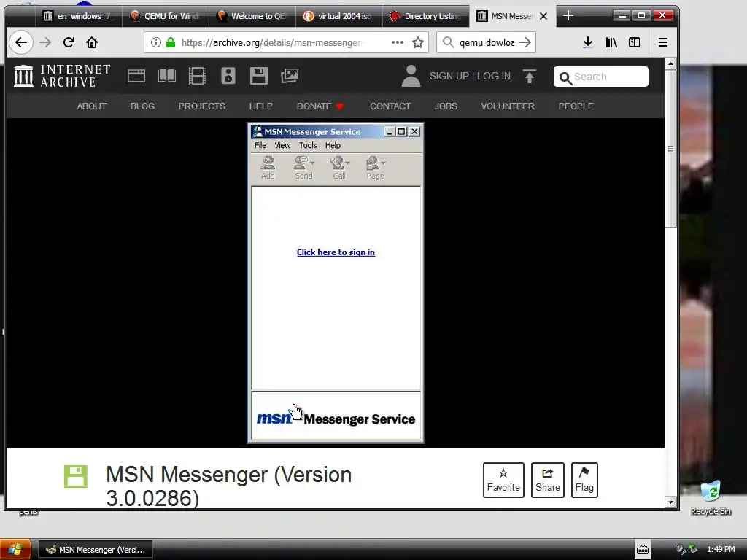747x560 pixels.
Task: Click the Send button in MSN Messenger
Action: coord(304,168)
